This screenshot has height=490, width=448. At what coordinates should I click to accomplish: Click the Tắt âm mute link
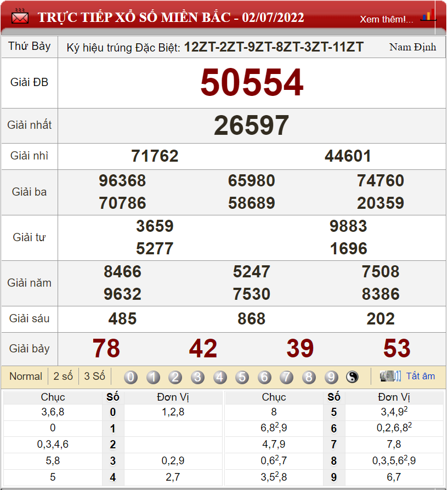[x=421, y=376]
